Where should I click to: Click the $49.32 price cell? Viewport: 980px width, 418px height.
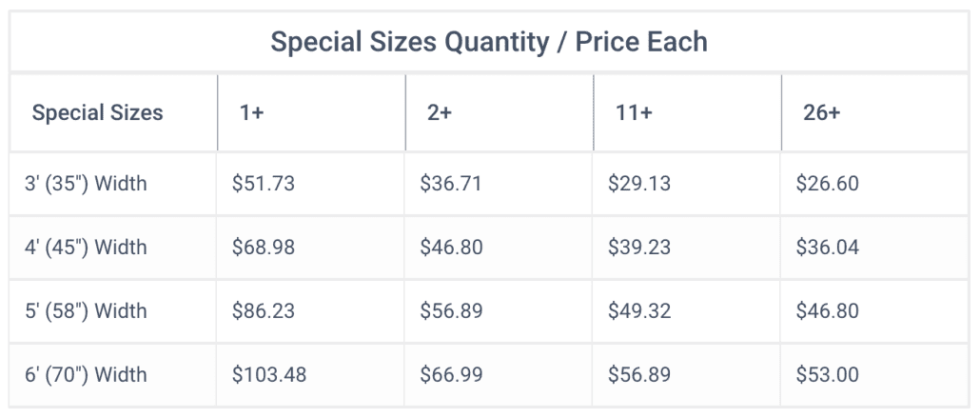click(x=639, y=311)
